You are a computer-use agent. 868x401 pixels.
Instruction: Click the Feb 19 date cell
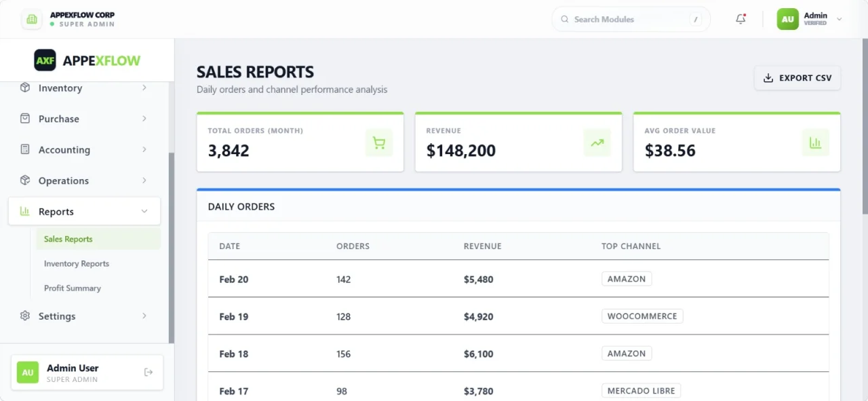[234, 316]
